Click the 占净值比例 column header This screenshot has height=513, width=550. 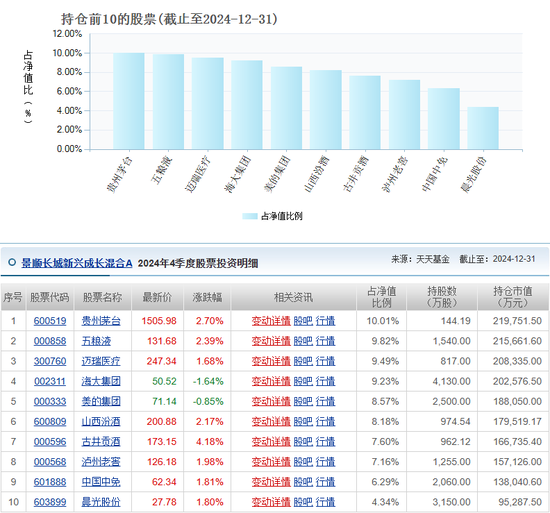pos(381,297)
